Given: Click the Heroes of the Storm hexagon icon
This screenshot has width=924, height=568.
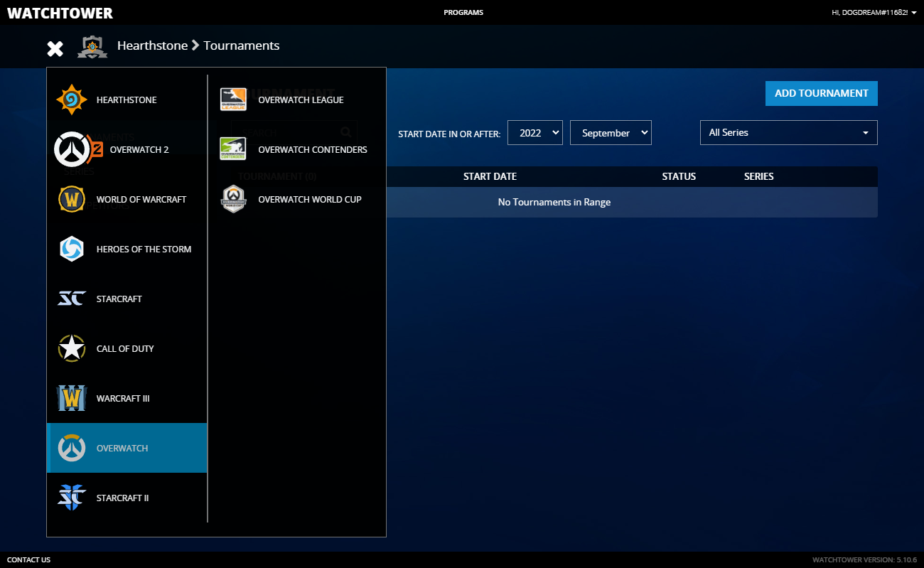Looking at the screenshot, I should (x=72, y=250).
